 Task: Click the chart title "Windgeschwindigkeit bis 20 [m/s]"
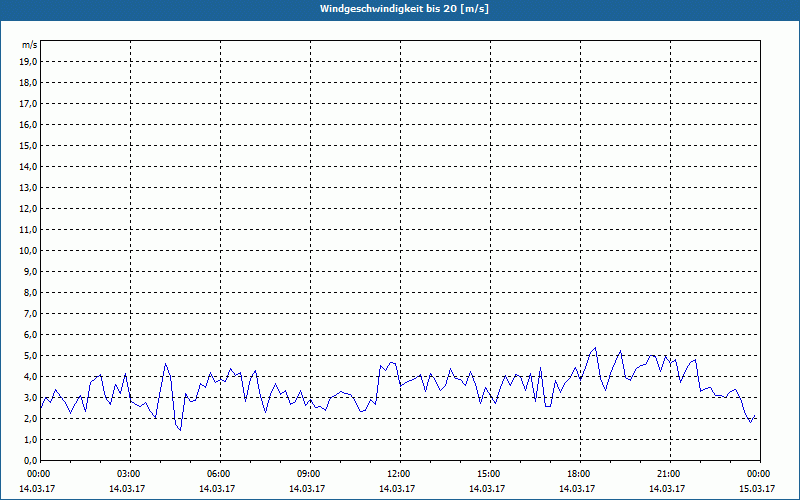[x=404, y=9]
